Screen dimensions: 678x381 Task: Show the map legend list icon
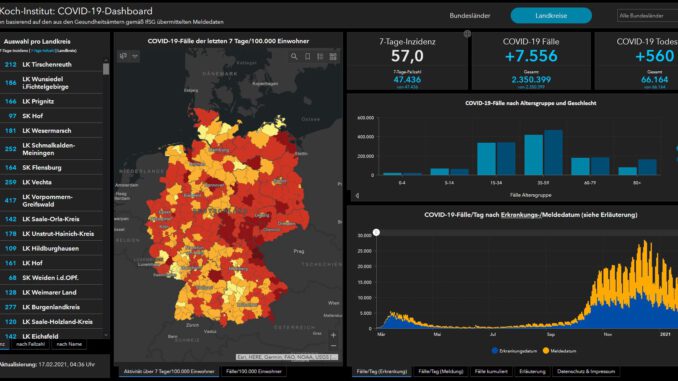pos(320,57)
